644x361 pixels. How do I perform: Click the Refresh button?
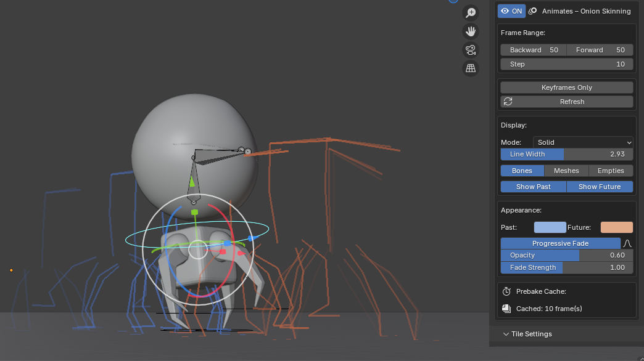(x=567, y=102)
